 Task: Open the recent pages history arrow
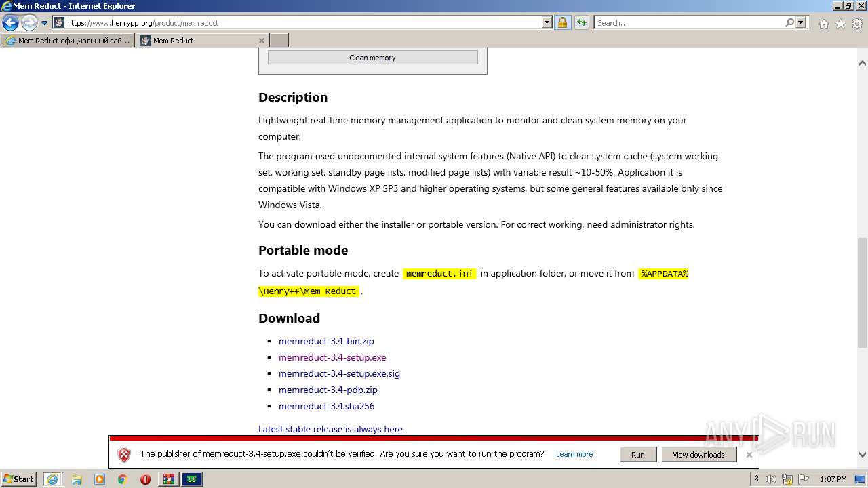tap(45, 23)
